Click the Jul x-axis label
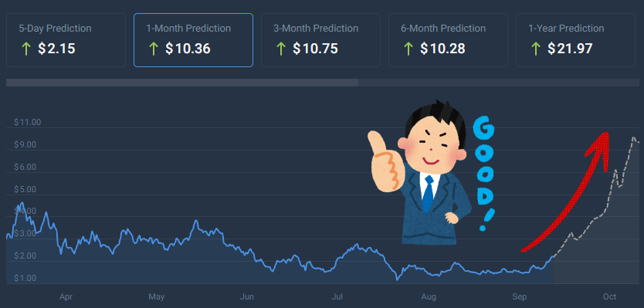 (x=337, y=296)
